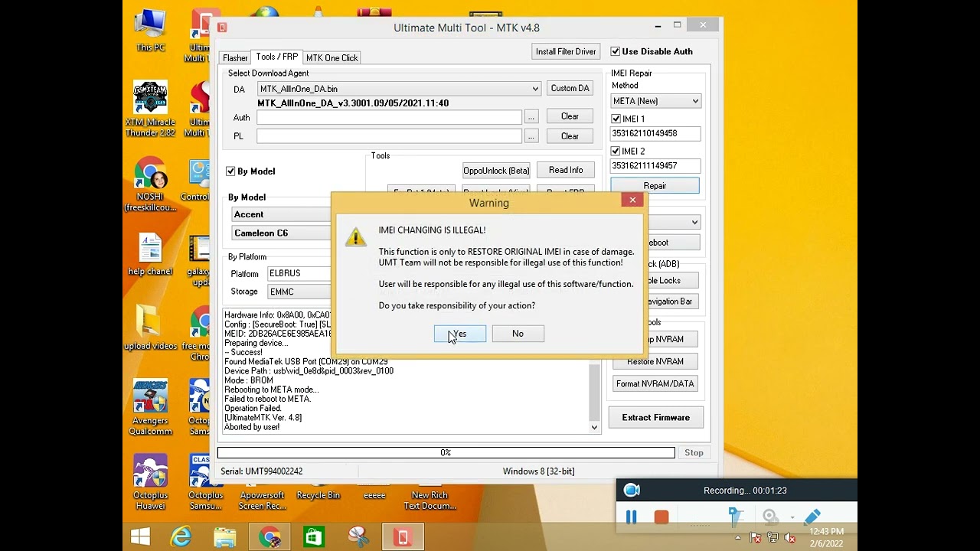Click the IMEI 2 number field
This screenshot has height=551, width=980.
tap(655, 165)
